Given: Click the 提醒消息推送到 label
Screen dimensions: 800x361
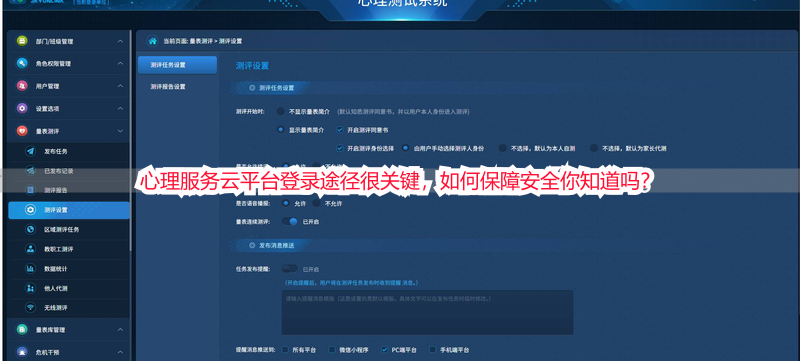Looking at the screenshot, I should point(255,350).
